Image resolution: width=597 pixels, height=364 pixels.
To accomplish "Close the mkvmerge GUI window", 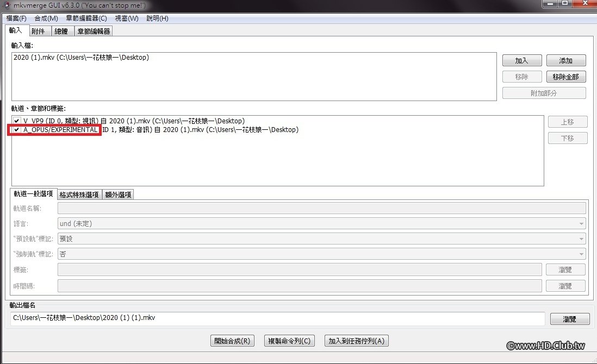I will point(585,3).
